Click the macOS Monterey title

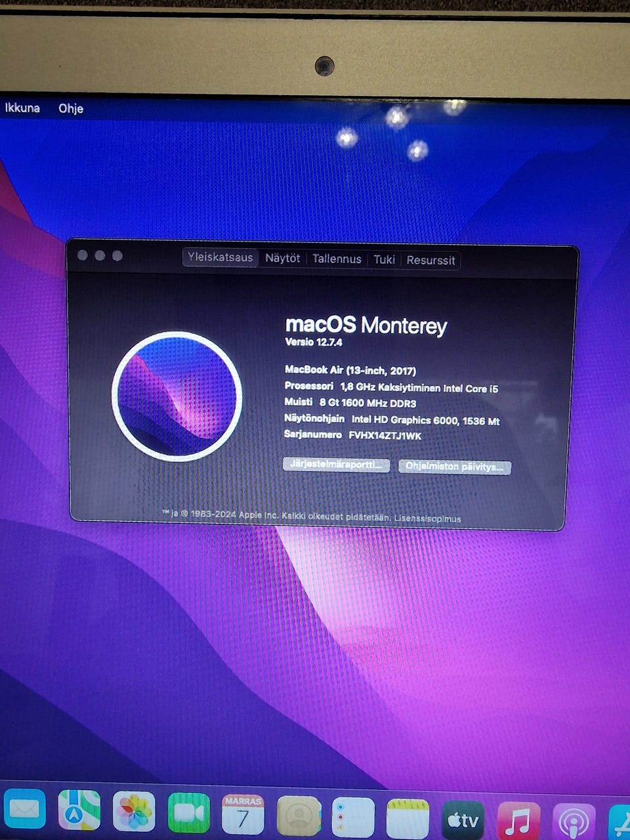click(366, 325)
